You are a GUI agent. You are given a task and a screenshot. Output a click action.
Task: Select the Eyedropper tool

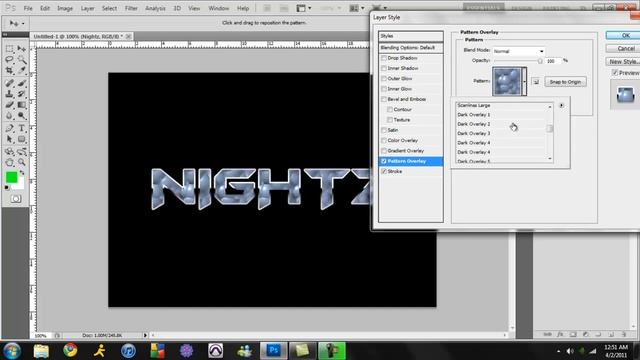click(x=22, y=71)
